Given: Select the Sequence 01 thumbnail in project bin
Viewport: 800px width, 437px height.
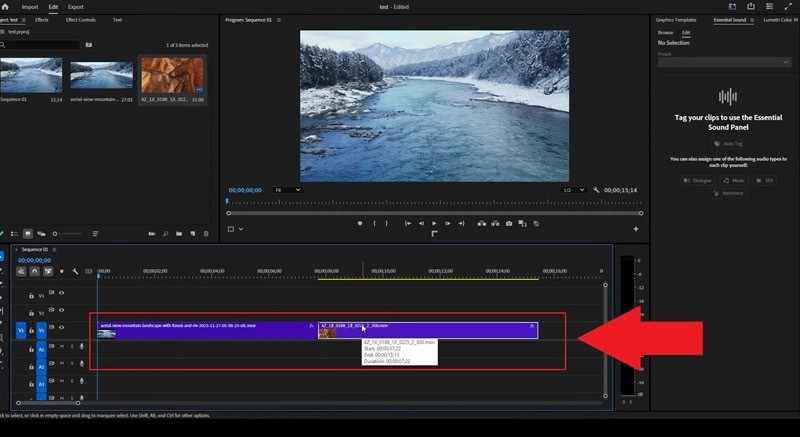Looking at the screenshot, I should tap(31, 75).
